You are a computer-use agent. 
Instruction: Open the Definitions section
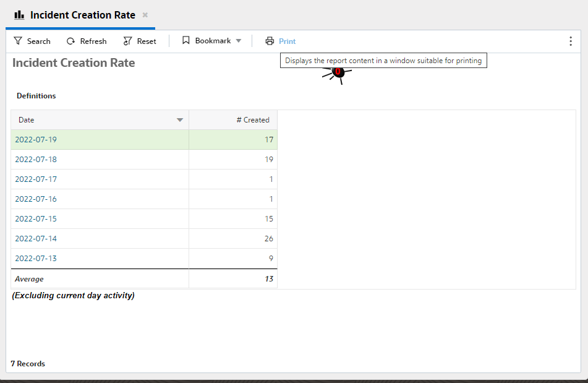click(36, 96)
